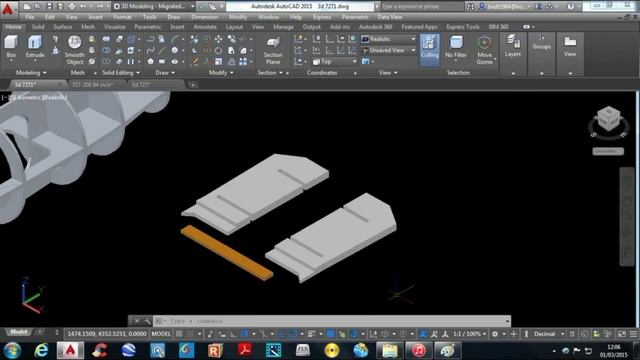Open the Unsaved View dropdown
Image resolution: width=640 pixels, height=360 pixels.
click(x=389, y=50)
